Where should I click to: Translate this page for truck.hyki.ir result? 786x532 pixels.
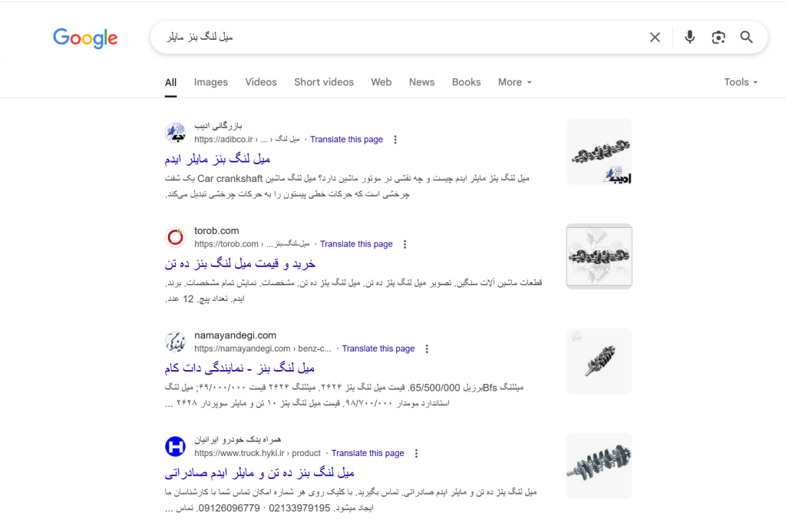click(368, 453)
